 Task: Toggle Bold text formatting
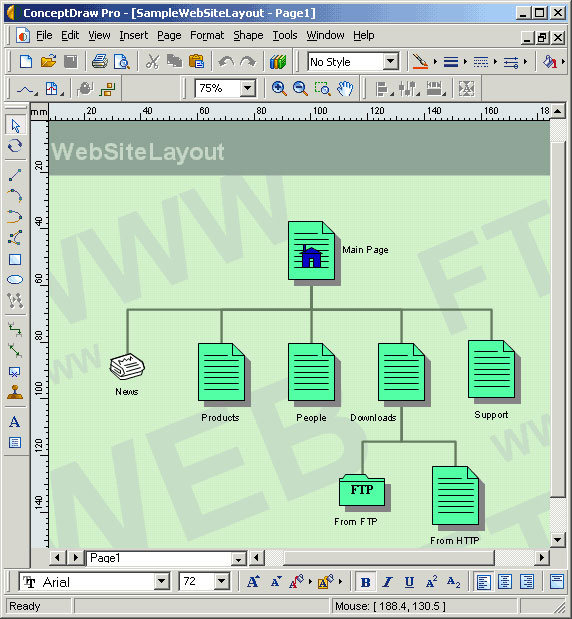tap(366, 582)
